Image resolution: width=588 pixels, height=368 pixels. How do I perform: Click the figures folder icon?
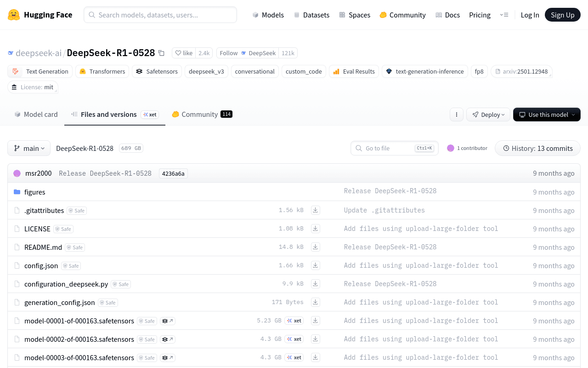pyautogui.click(x=17, y=192)
